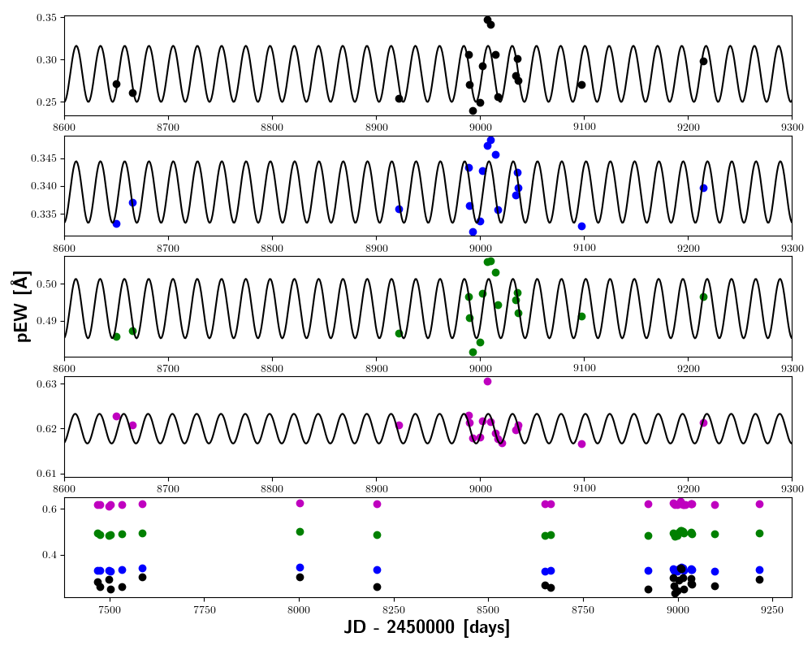Viewport: 812px width, 650px height.
Task: Click the 7750 x-axis tick label
Action: (204, 610)
